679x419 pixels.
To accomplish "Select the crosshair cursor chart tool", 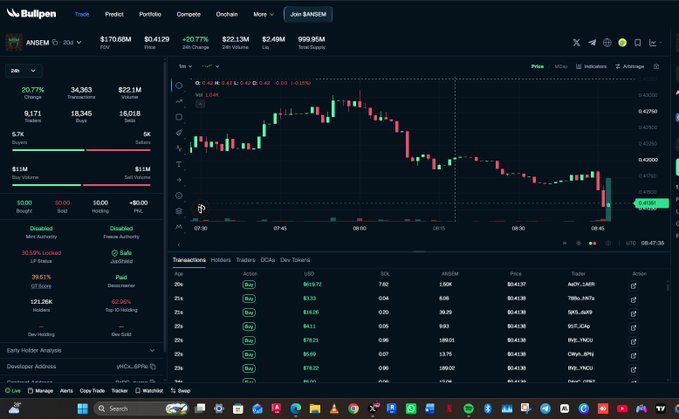I will [x=179, y=86].
